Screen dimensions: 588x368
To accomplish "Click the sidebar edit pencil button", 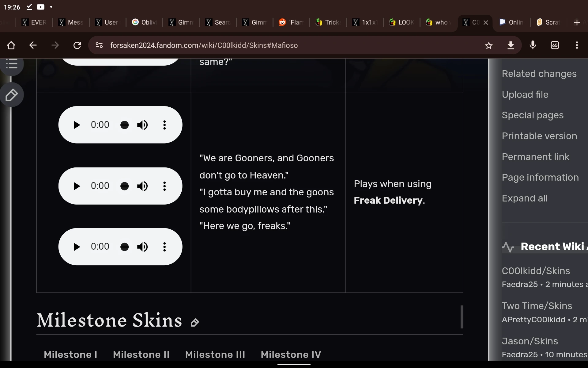I will [12, 95].
